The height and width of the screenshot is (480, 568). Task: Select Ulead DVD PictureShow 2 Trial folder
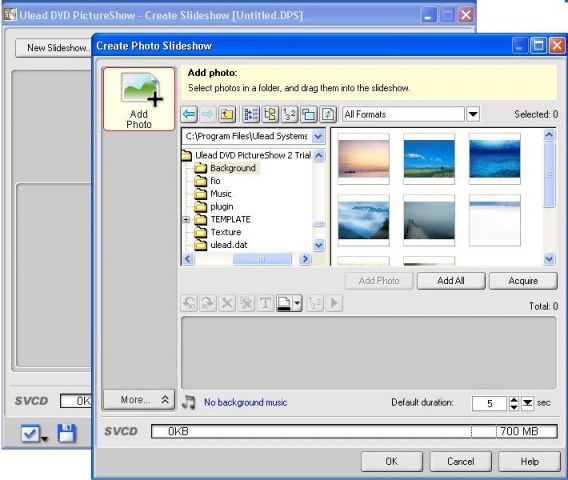click(253, 155)
